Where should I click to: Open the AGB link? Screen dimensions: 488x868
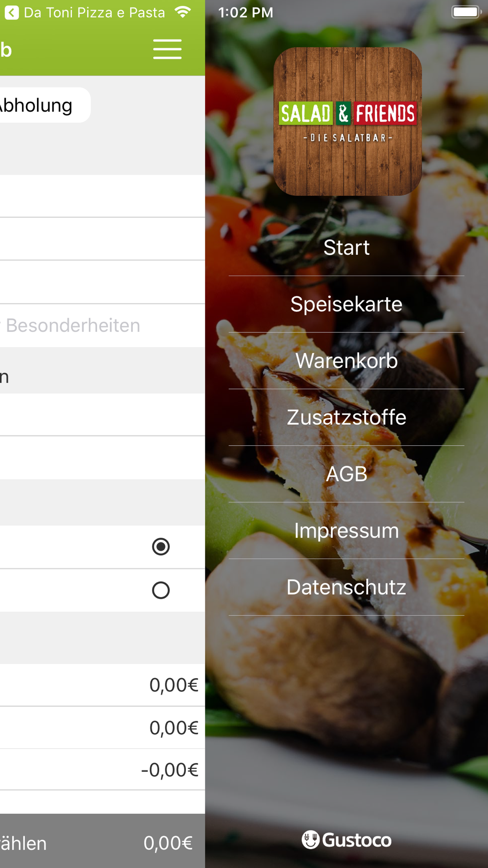pos(346,474)
